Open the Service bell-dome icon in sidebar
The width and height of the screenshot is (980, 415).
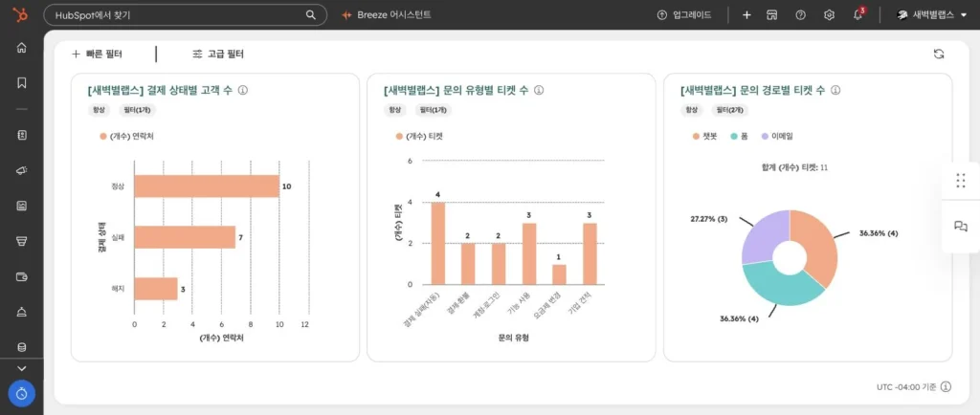click(x=22, y=312)
